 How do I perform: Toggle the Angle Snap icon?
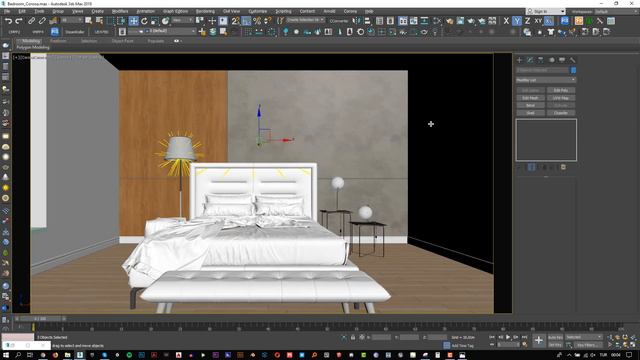246,21
